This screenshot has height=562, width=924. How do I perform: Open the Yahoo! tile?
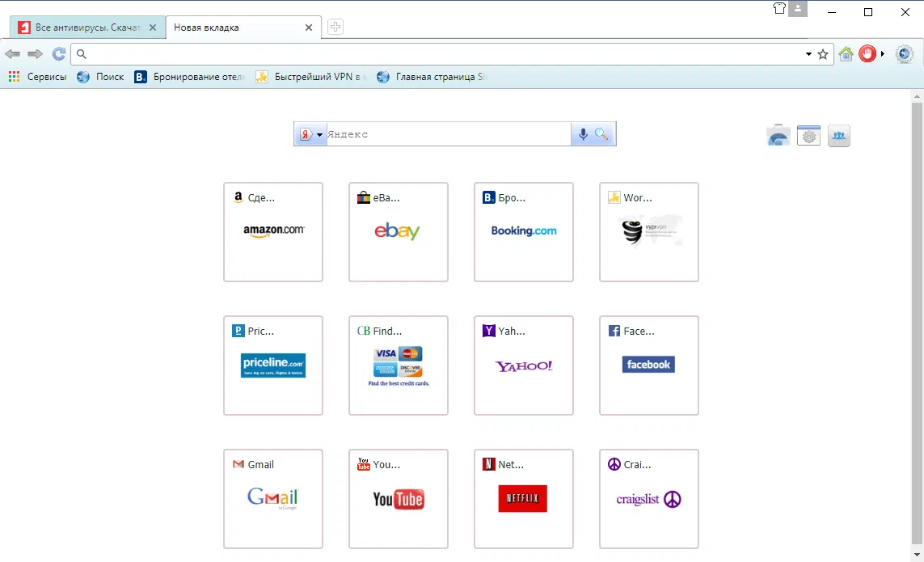point(524,365)
